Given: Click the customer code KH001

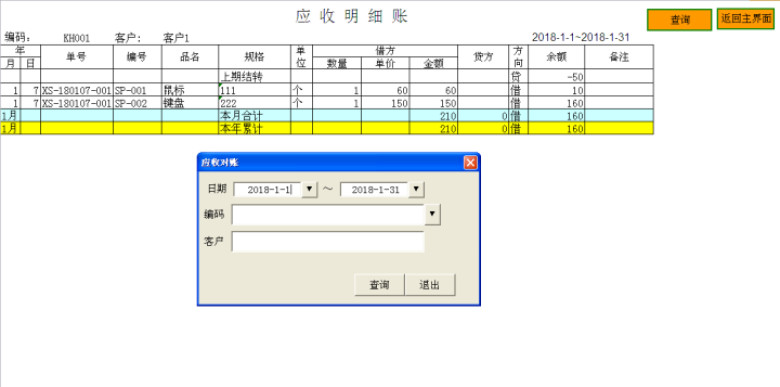Looking at the screenshot, I should click(x=77, y=38).
